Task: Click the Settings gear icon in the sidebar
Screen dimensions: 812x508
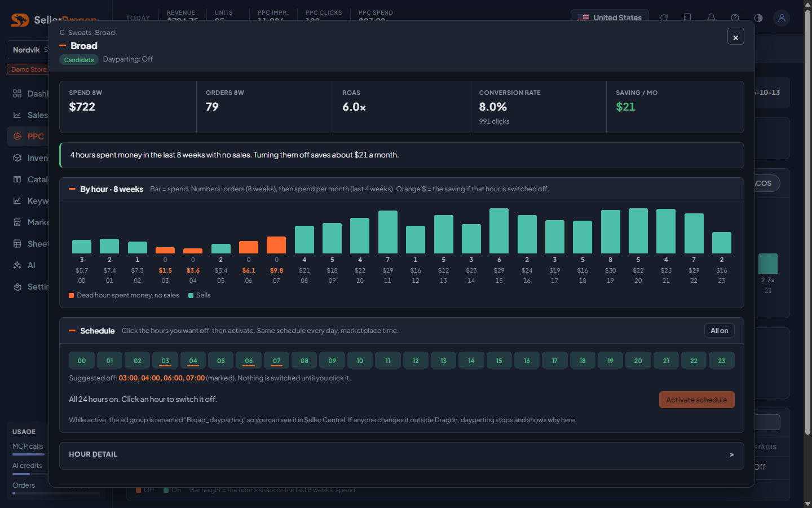Action: [x=17, y=287]
